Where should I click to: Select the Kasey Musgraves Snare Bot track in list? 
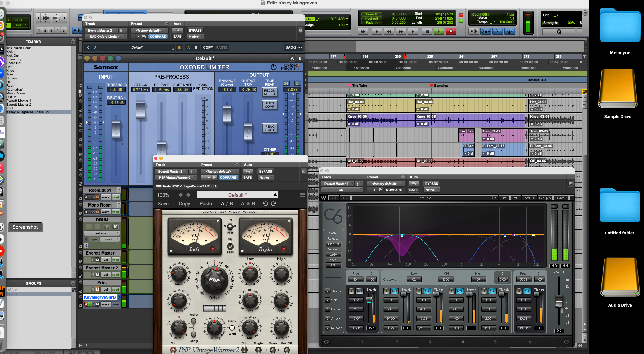tap(38, 112)
